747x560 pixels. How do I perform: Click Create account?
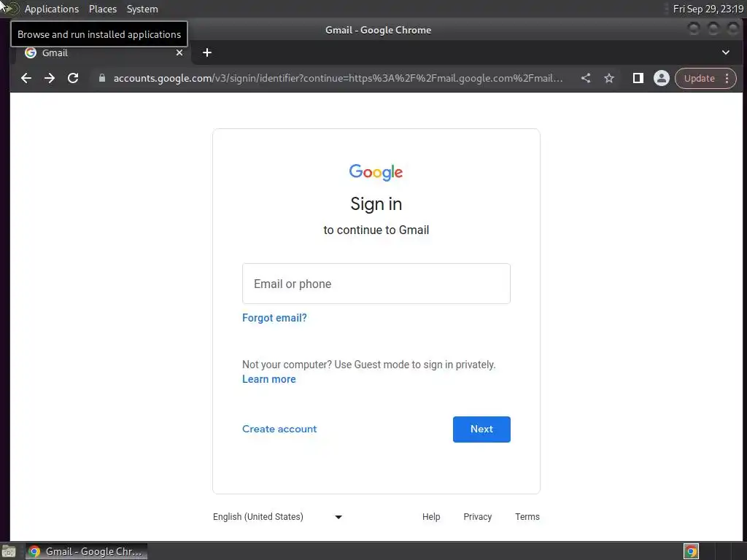pos(279,429)
